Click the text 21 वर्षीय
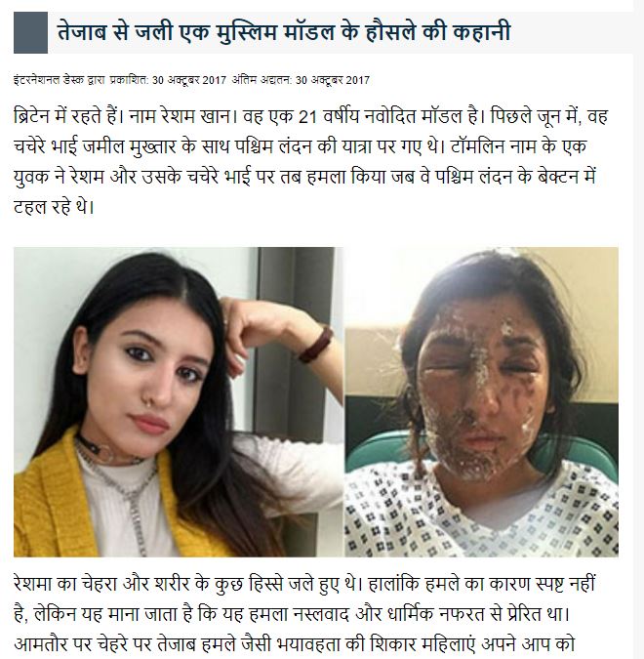644x659 pixels. [x=329, y=116]
